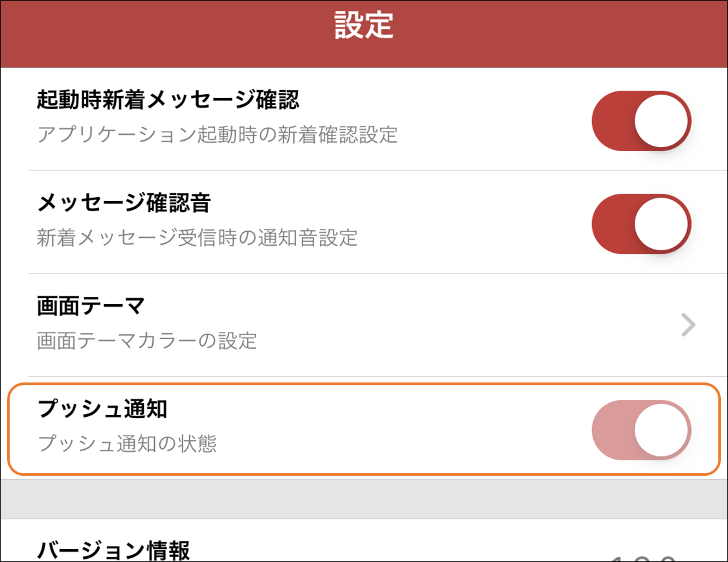Disable the メッセージ確認音 switch

[x=641, y=224]
